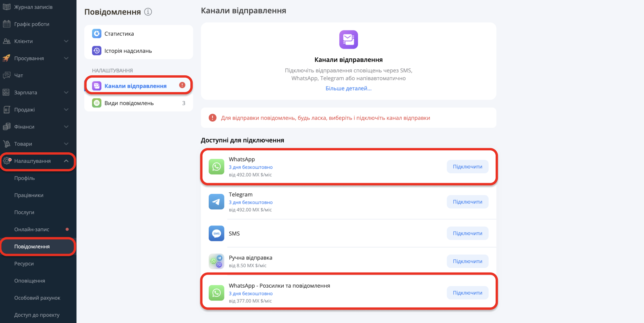Click Підключити button for Telegram
Screen dimensions: 644x323
[467, 202]
